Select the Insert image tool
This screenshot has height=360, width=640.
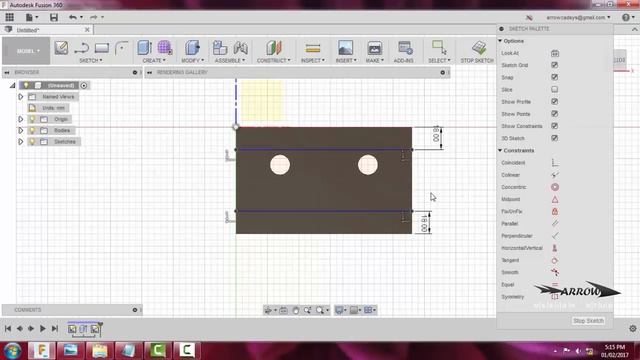click(345, 48)
